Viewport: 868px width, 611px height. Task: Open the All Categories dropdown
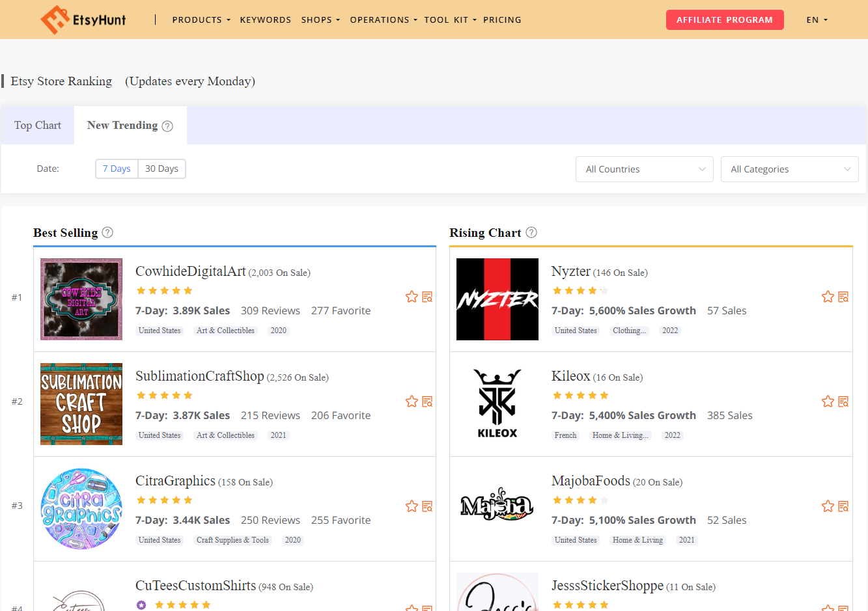point(789,169)
